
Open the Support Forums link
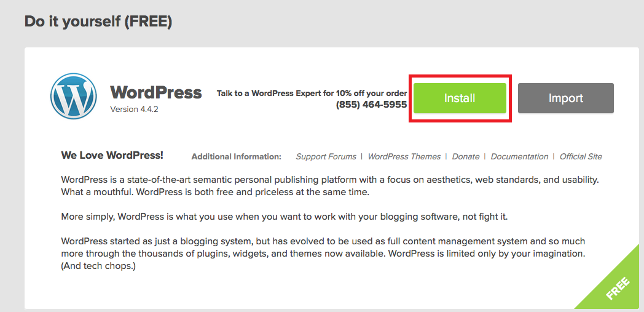point(326,157)
